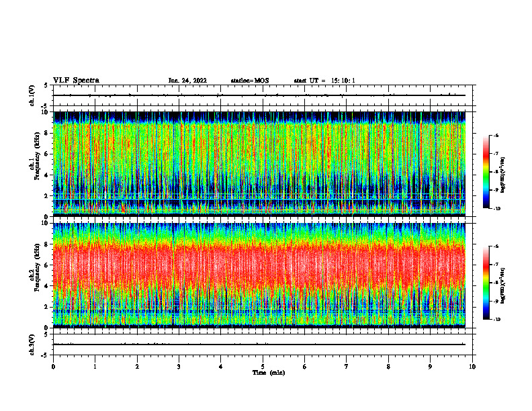Click time axis tick label "1"
The image size is (532, 411).
[x=95, y=367]
